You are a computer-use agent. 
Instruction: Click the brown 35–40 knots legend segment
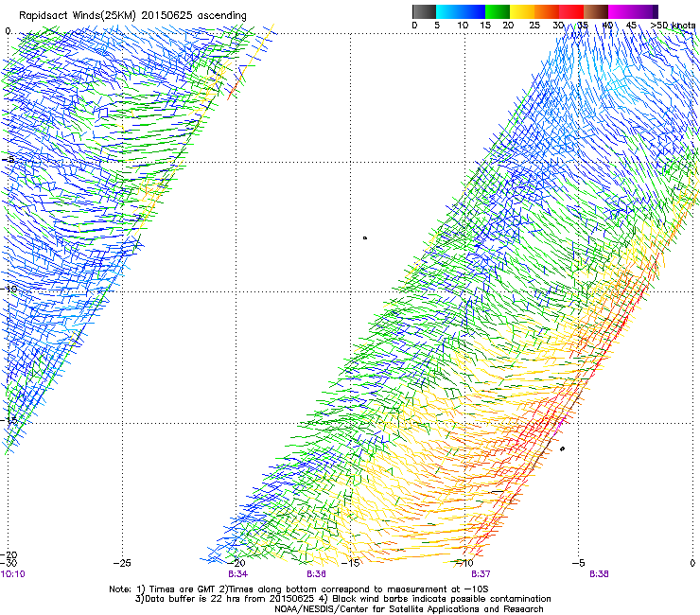tap(596, 11)
